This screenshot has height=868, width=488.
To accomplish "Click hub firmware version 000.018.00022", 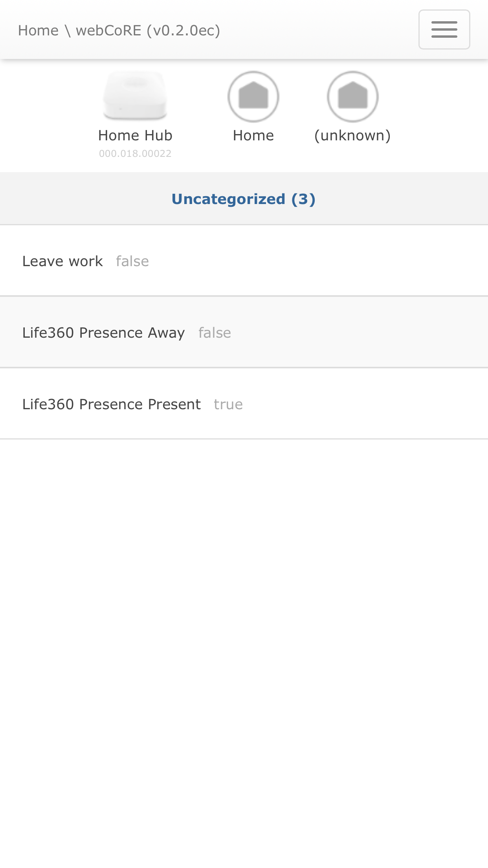I will pyautogui.click(x=135, y=153).
